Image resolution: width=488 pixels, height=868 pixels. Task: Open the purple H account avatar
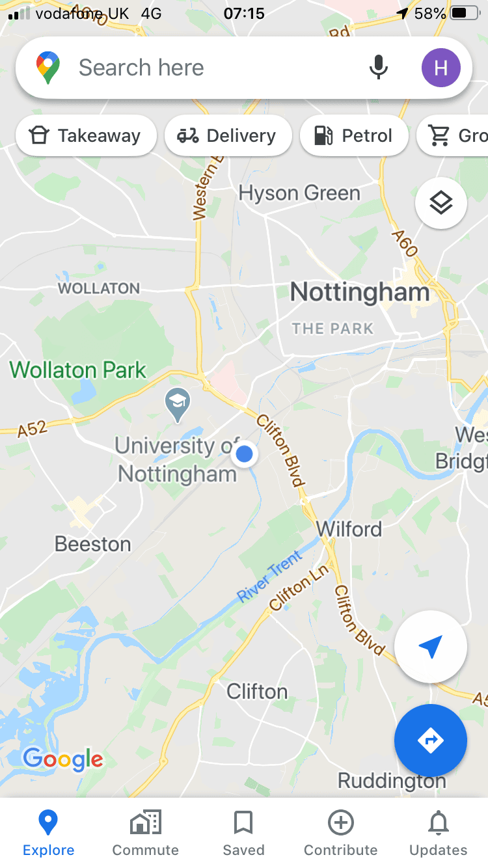(x=441, y=68)
